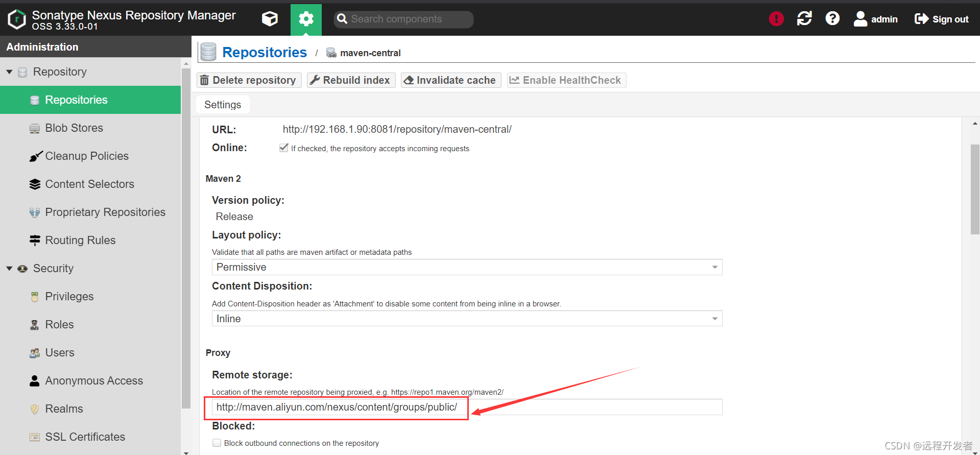Enable Block outbound connections checkbox
980x455 pixels.
pyautogui.click(x=217, y=443)
